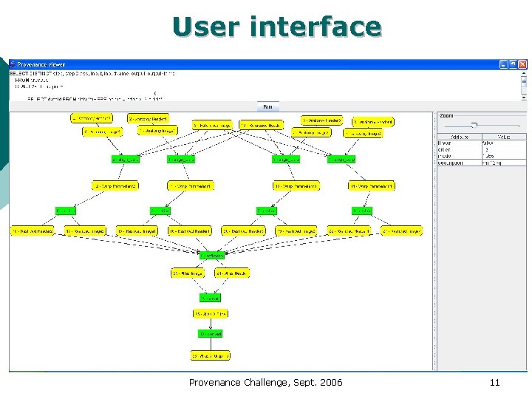The height and width of the screenshot is (399, 532).
Task: Click the query scrollbar up arrow
Action: point(524,73)
